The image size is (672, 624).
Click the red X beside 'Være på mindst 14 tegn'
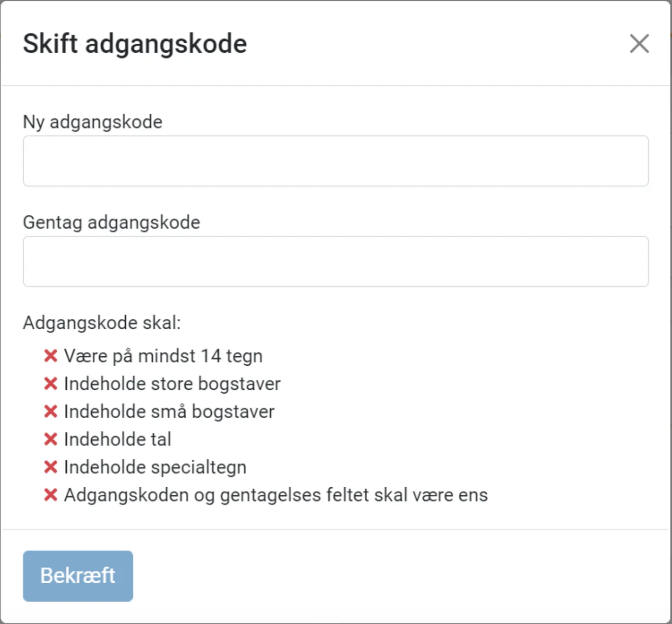pyautogui.click(x=51, y=356)
